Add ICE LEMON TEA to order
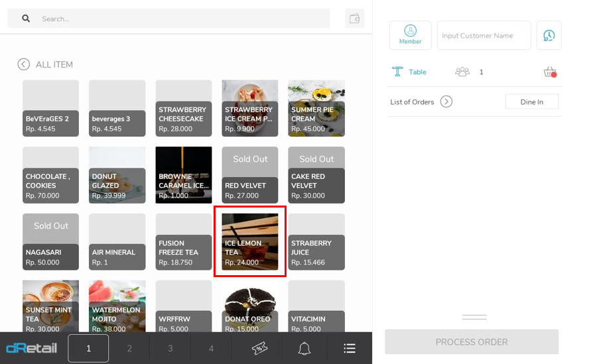Viewport: 593px width, 364px height. [x=250, y=241]
